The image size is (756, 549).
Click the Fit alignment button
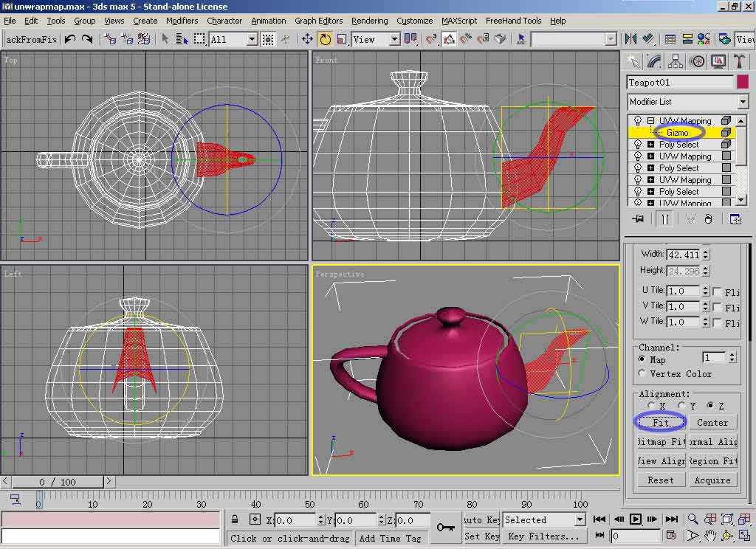(660, 422)
